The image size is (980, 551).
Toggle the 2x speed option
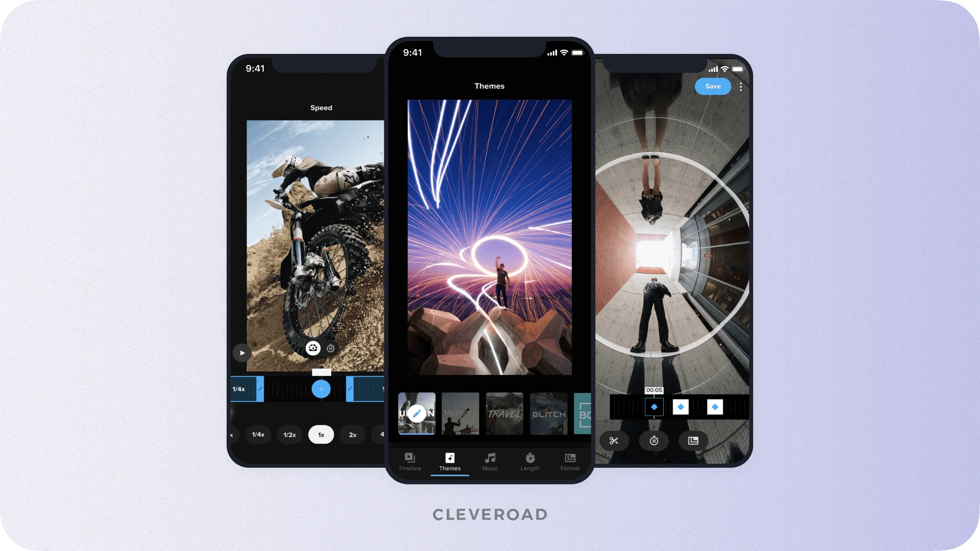pyautogui.click(x=353, y=434)
